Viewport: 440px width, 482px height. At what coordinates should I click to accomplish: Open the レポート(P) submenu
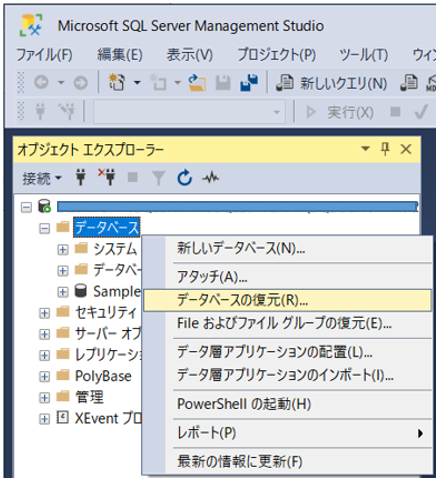[287, 433]
